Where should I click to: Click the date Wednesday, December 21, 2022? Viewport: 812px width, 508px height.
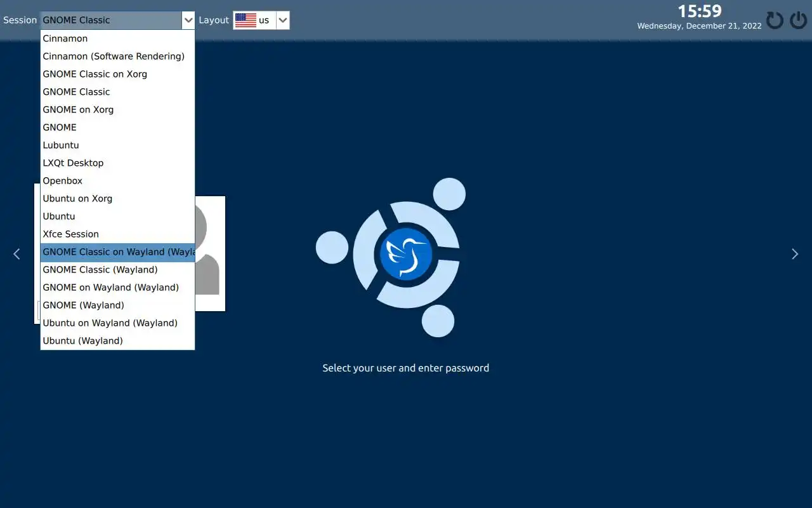[699, 26]
